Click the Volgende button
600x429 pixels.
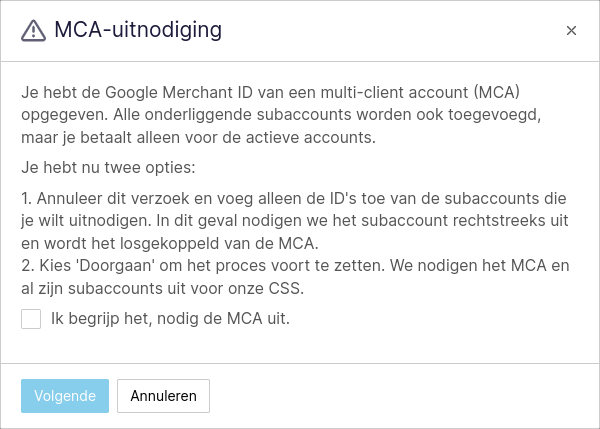point(65,396)
